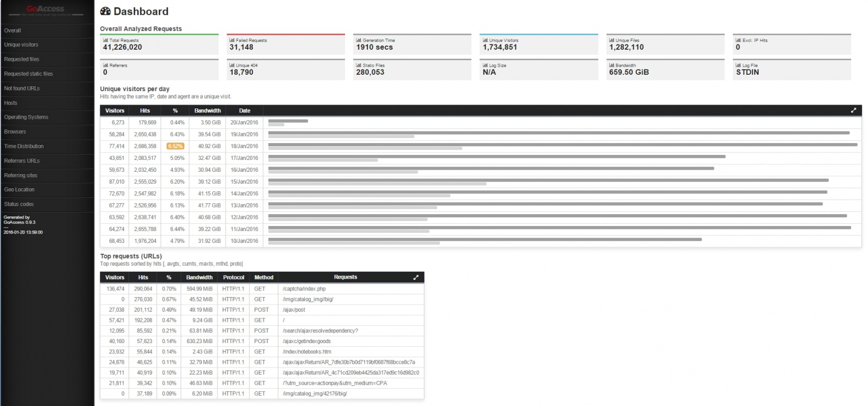Click Method column header in requests table
This screenshot has height=406, width=868.
tap(264, 277)
